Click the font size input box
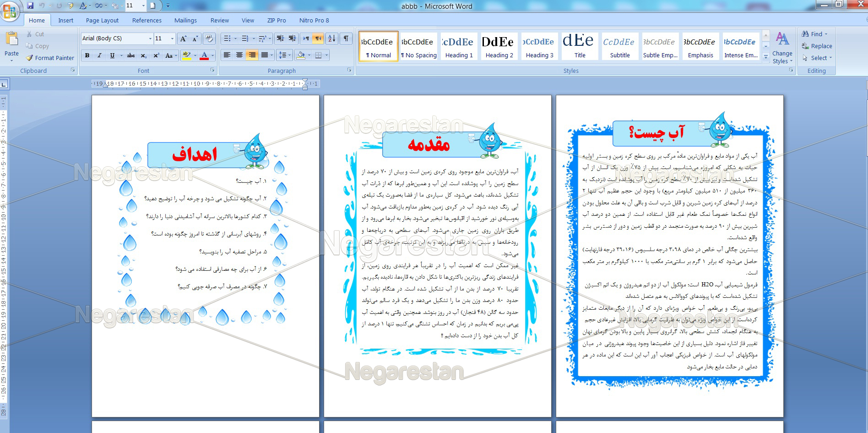The width and height of the screenshot is (868, 433). point(161,38)
